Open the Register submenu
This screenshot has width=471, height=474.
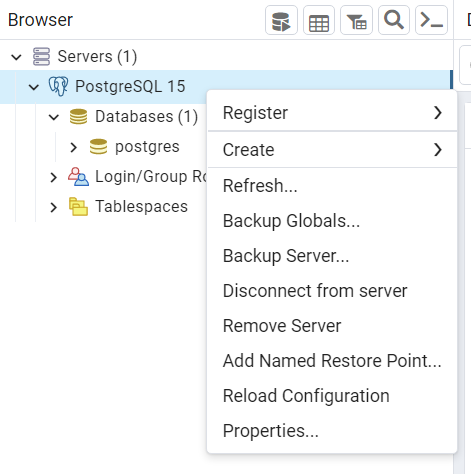pyautogui.click(x=332, y=113)
